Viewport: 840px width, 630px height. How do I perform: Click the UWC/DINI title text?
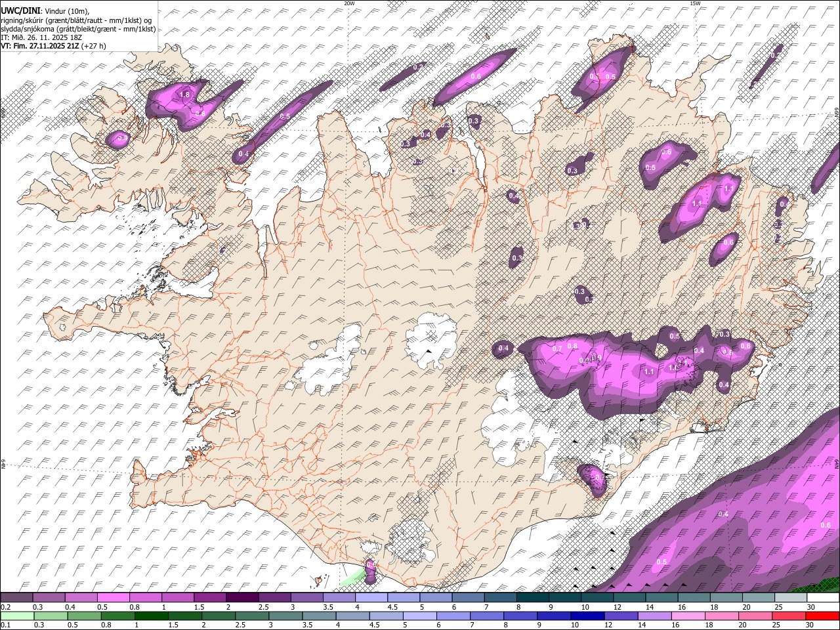coord(20,10)
